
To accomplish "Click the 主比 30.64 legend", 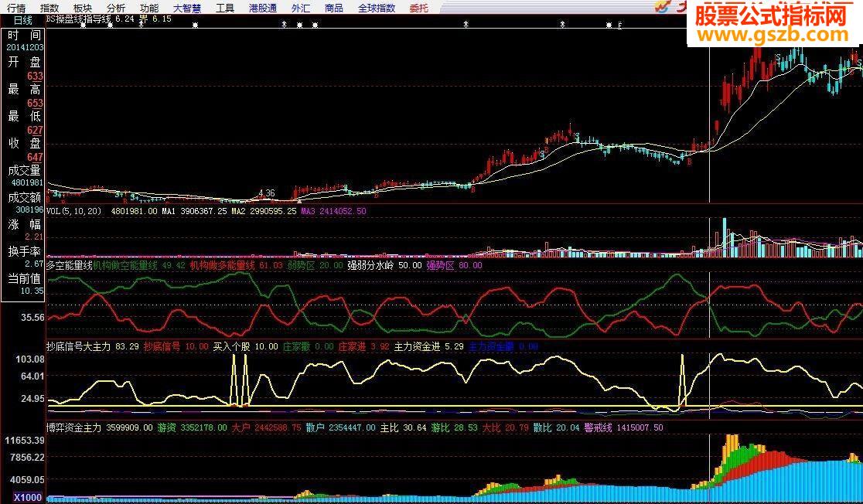I will tap(404, 427).
